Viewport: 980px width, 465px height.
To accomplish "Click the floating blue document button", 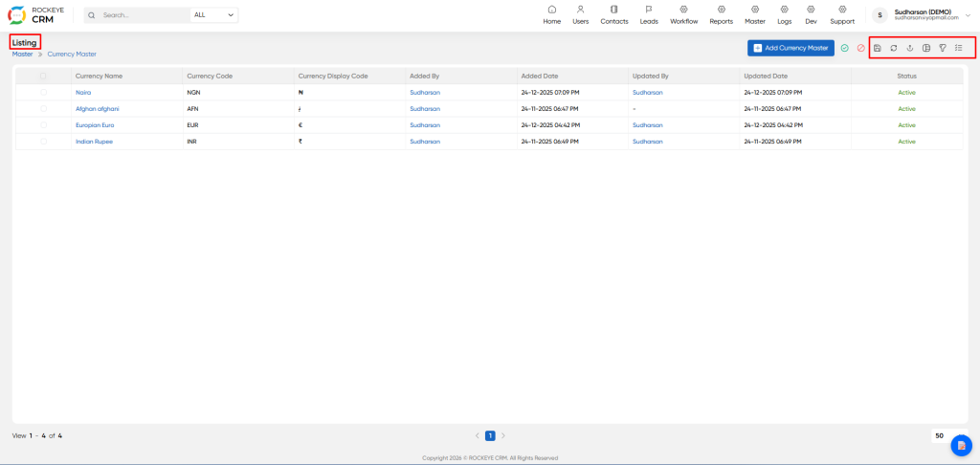I will click(961, 444).
